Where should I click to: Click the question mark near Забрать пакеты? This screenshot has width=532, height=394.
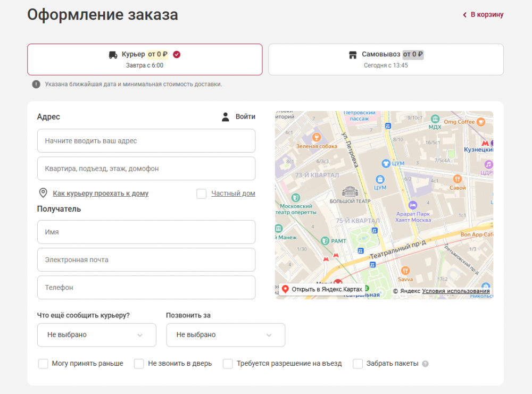(x=425, y=364)
